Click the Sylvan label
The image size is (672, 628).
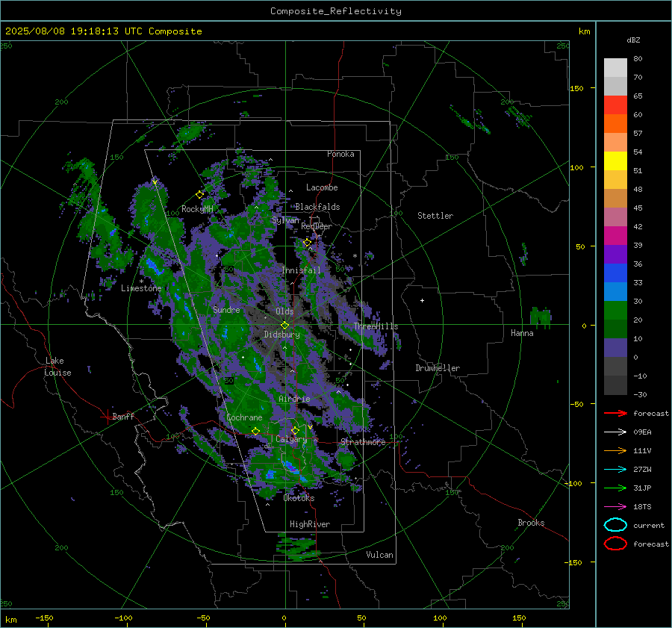(285, 220)
